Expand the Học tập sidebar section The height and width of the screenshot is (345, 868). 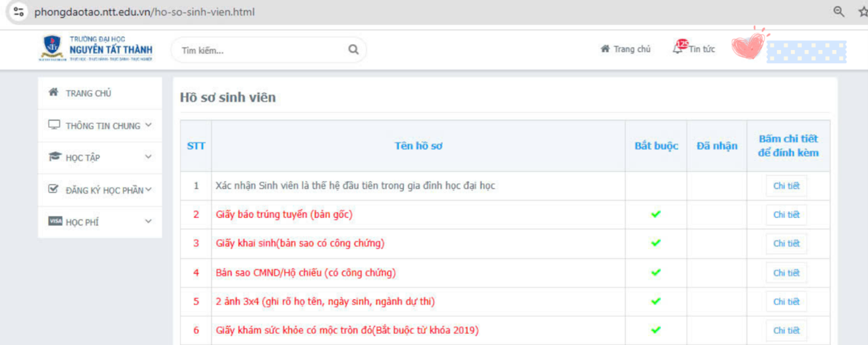(x=100, y=157)
